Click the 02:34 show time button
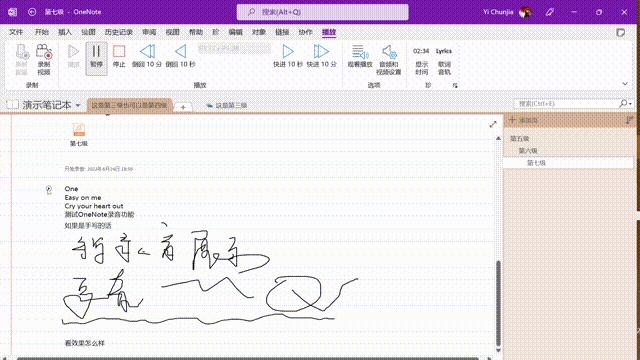 421,60
